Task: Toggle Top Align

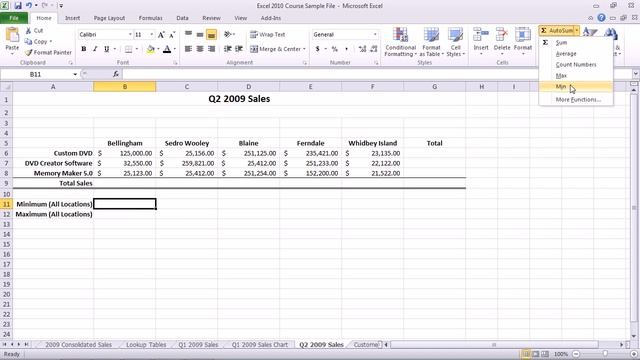Action: [188, 35]
